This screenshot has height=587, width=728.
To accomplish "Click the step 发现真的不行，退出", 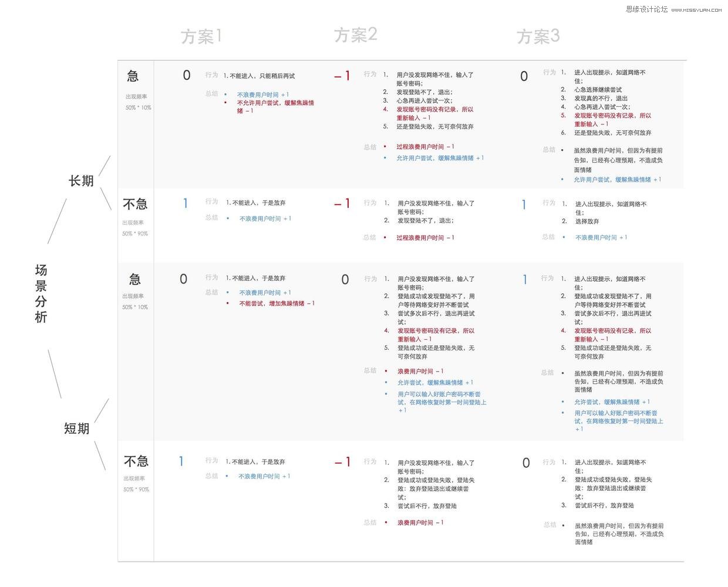I will point(601,99).
